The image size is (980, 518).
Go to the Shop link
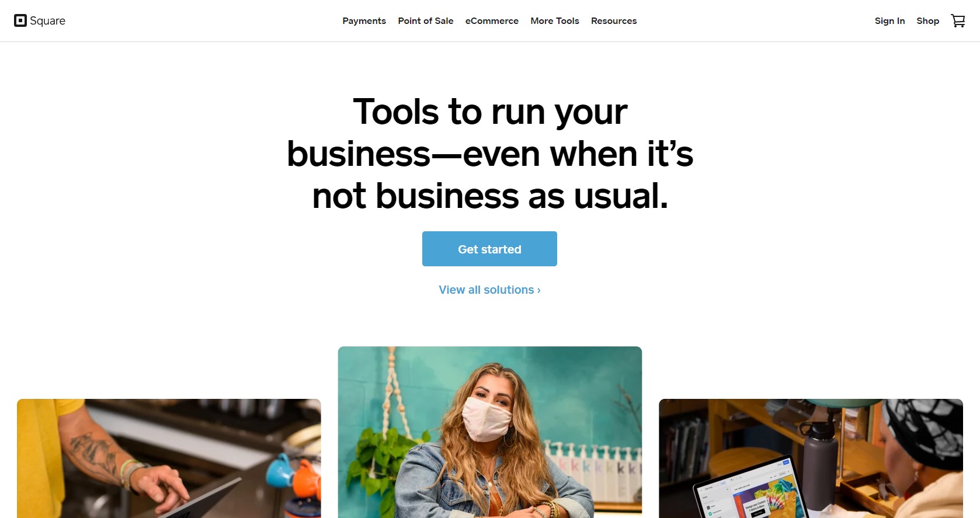[x=927, y=21]
